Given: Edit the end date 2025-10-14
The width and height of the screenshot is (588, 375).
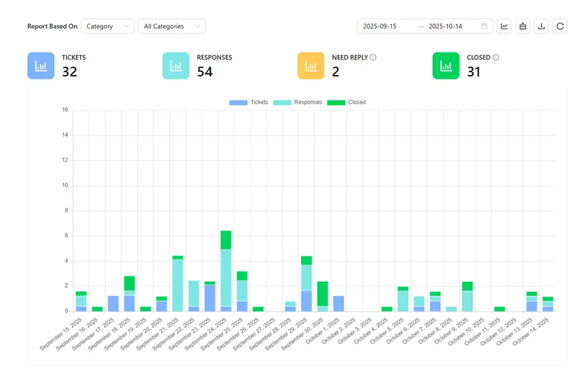Looking at the screenshot, I should 445,26.
